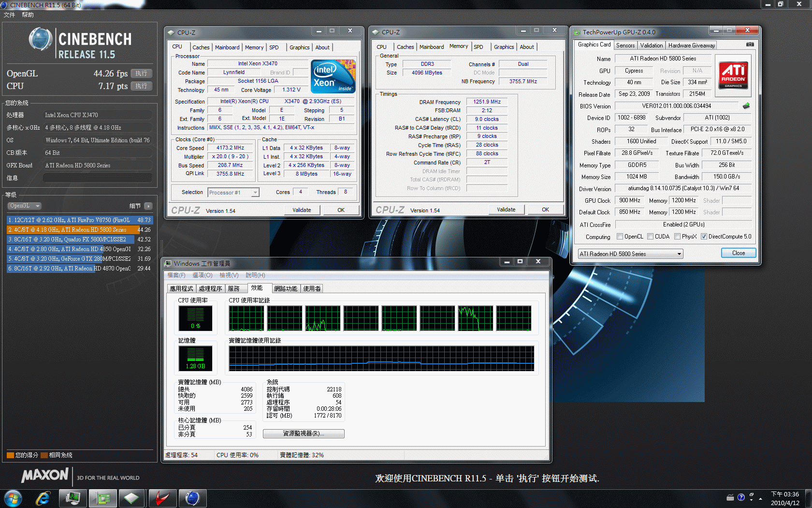The height and width of the screenshot is (508, 812).
Task: Enable the PhysX checkbox in GPU-Z
Action: tap(677, 237)
